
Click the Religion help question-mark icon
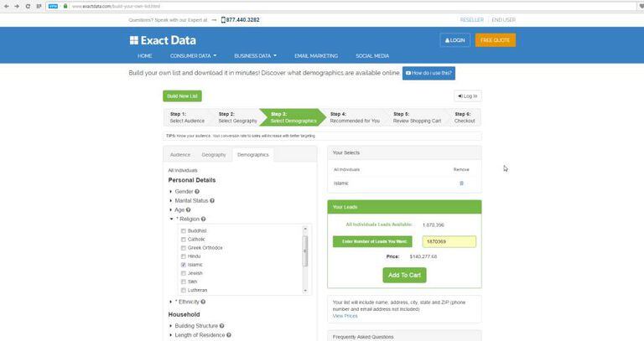204,220
